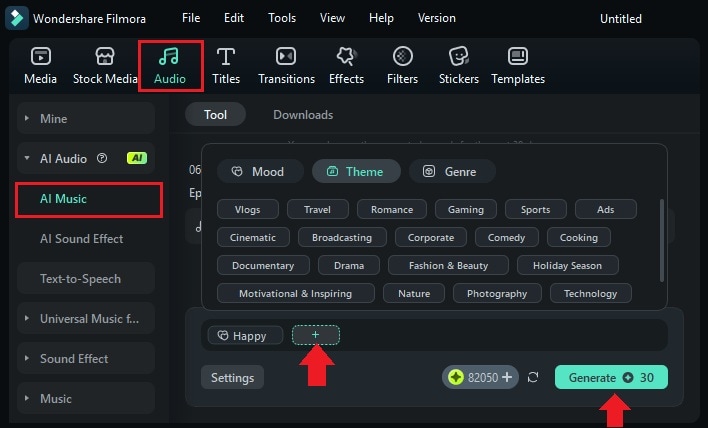Open the Stock Media panel

coord(105,66)
